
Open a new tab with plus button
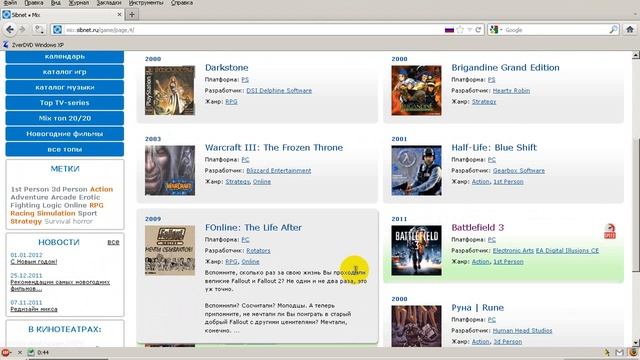[132, 15]
